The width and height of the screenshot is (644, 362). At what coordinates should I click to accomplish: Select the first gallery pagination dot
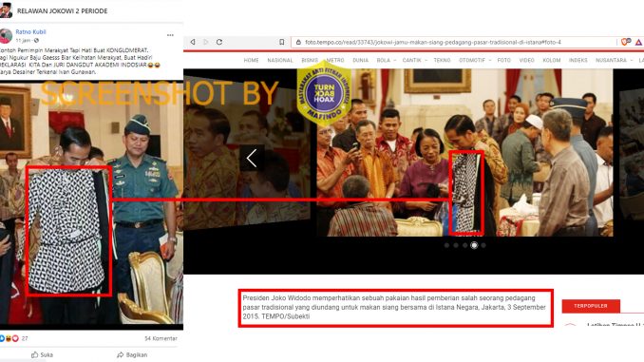coord(446,245)
